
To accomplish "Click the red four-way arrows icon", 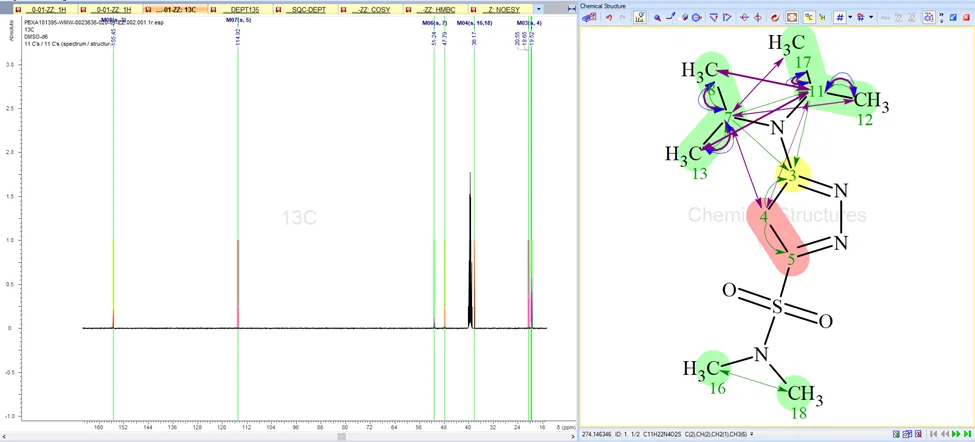I will coord(757,17).
